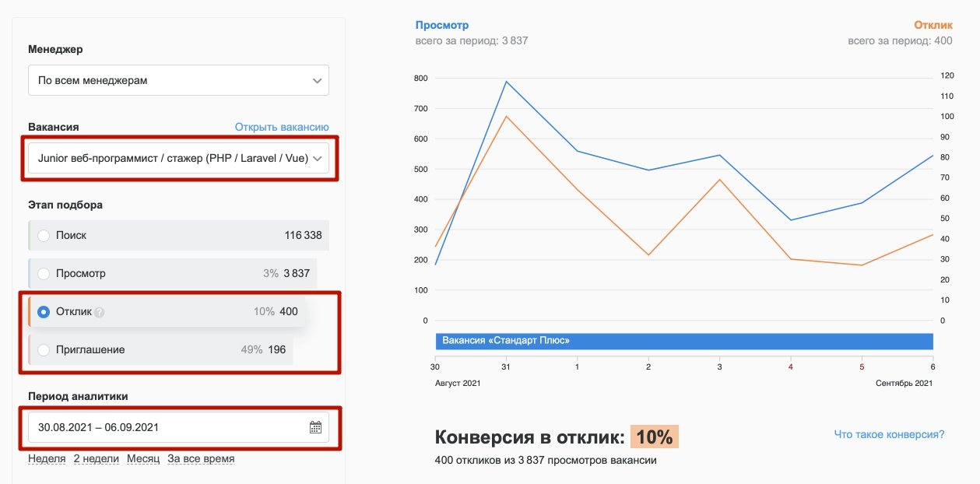Choose the 2 недели period shortcut

pyautogui.click(x=97, y=458)
